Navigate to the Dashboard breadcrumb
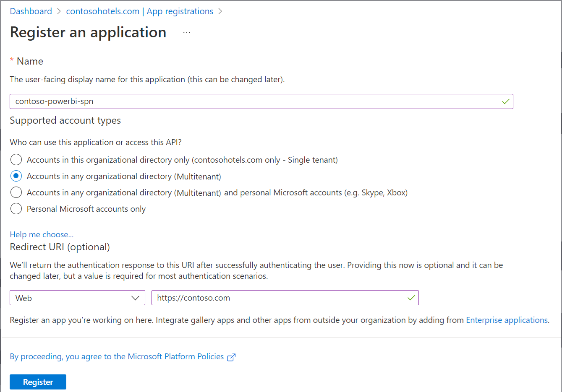This screenshot has width=562, height=392. click(31, 11)
